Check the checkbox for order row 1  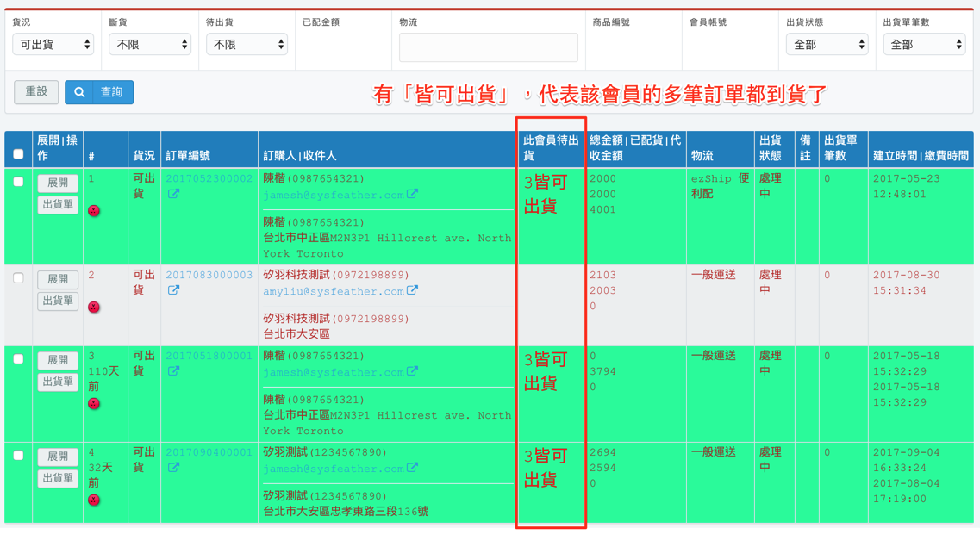coord(18,182)
